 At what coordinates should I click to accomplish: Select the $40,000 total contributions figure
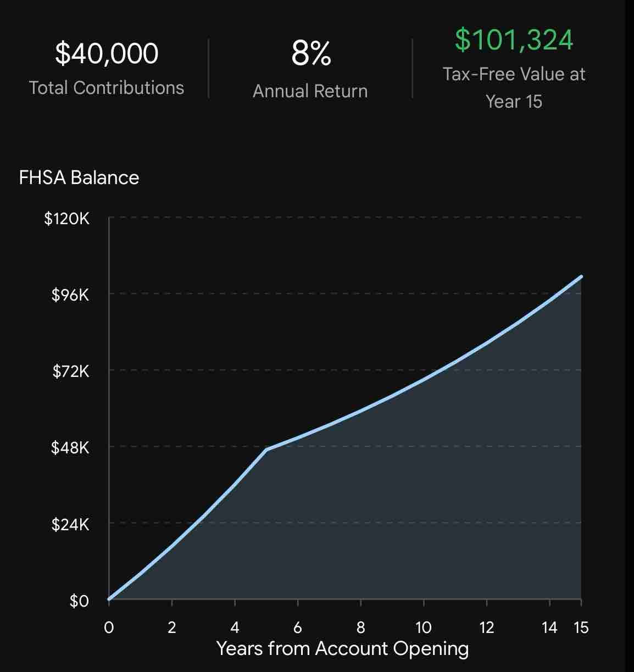[107, 53]
